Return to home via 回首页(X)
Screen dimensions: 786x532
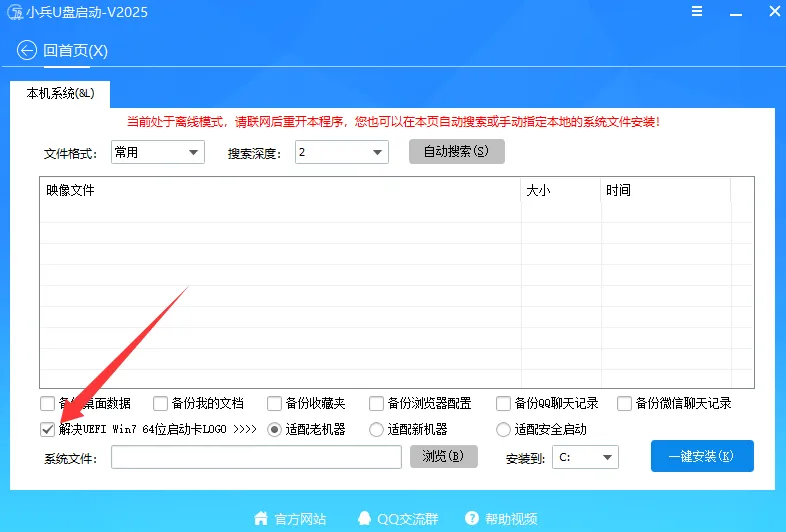point(75,51)
